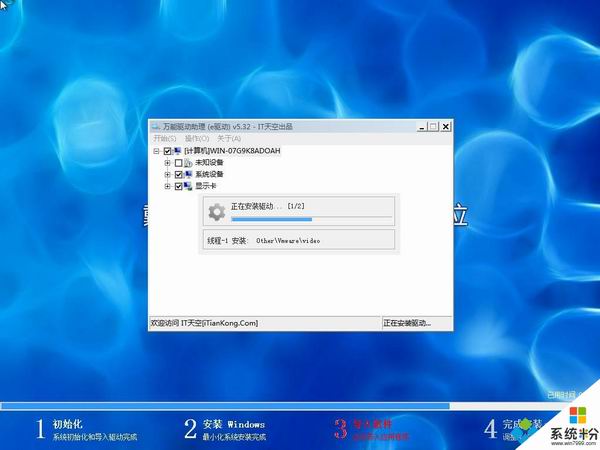Minimize the 万能驱动助理 window
Image resolution: width=600 pixels, height=450 pixels.
click(x=422, y=126)
